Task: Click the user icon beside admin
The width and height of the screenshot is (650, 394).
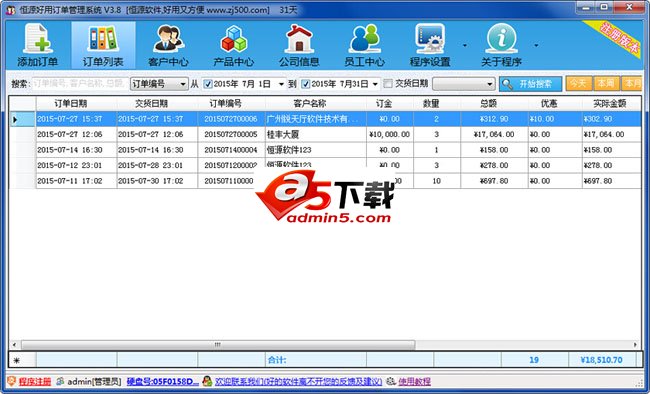Action: click(61, 381)
